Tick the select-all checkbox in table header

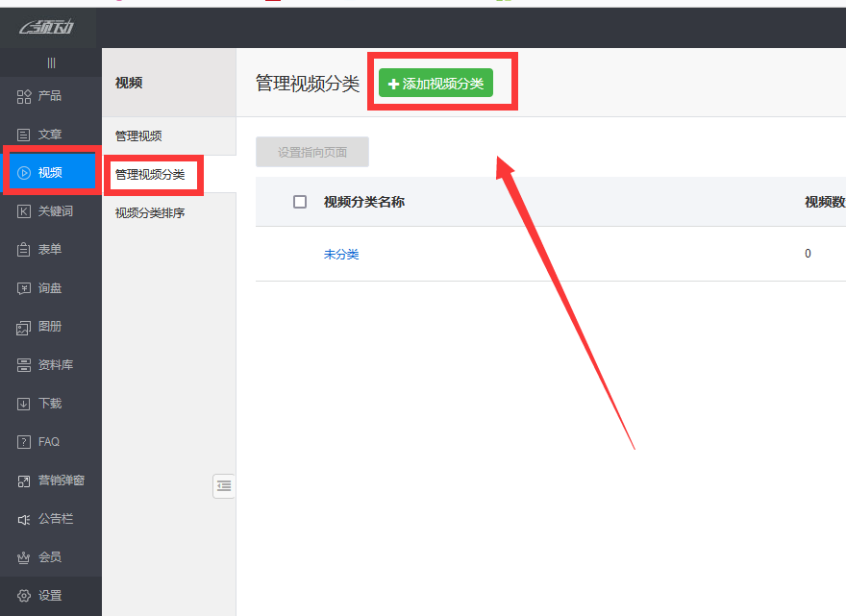pyautogui.click(x=300, y=202)
